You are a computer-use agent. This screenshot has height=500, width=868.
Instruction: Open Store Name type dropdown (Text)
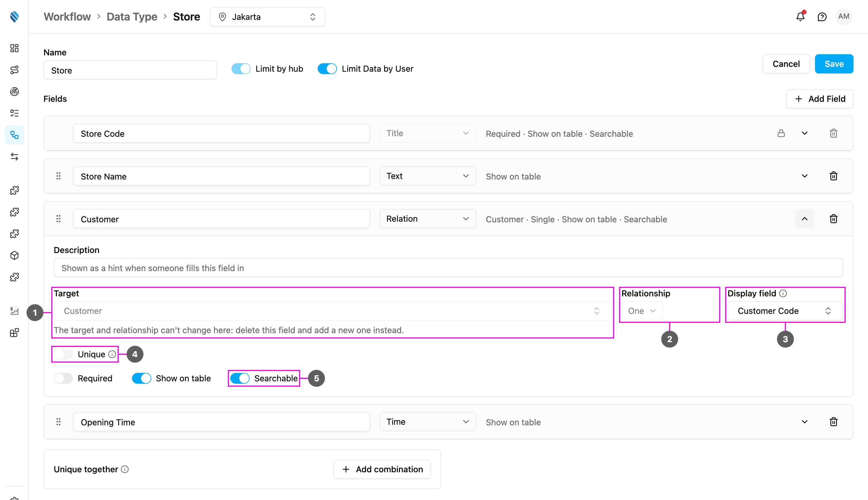click(427, 176)
